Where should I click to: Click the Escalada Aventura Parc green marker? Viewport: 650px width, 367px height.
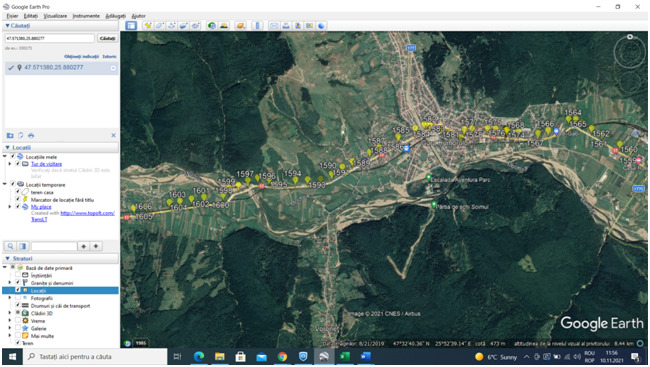429,178
